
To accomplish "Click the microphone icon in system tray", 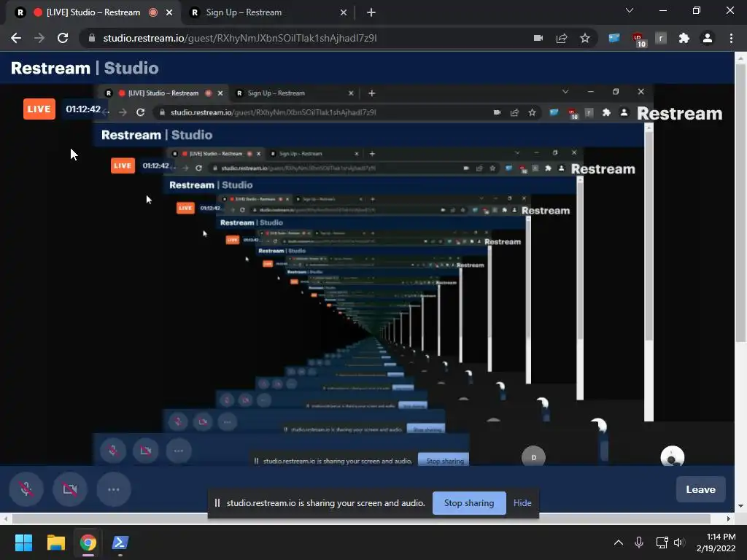I will tap(639, 542).
